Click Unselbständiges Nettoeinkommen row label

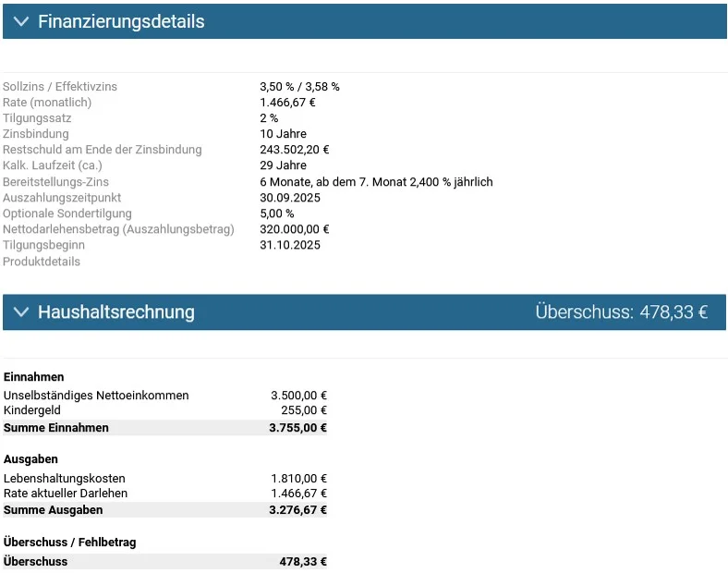[96, 396]
